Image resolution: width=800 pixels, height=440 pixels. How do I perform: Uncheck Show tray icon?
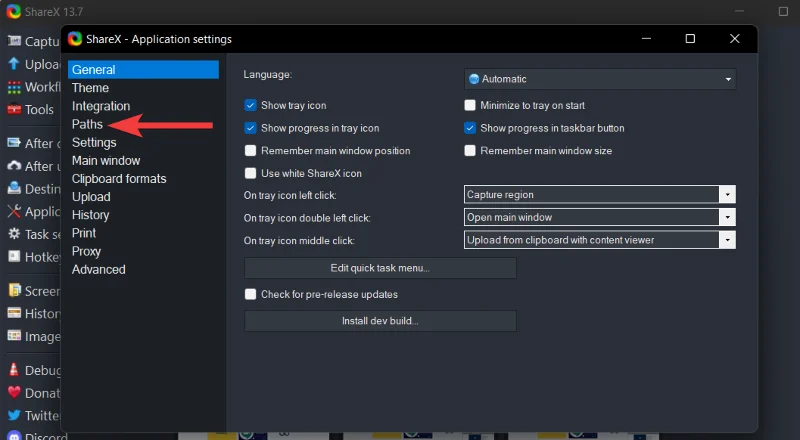click(250, 105)
